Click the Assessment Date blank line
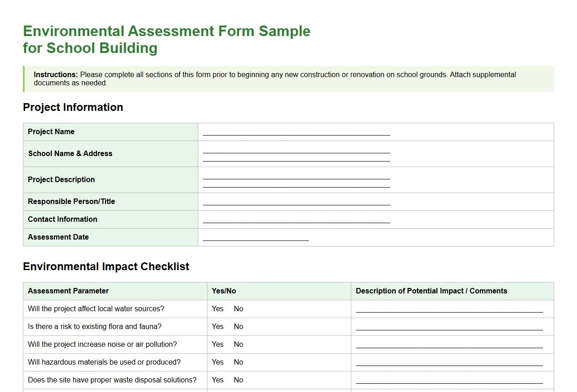The width and height of the screenshot is (577, 392). [x=254, y=239]
